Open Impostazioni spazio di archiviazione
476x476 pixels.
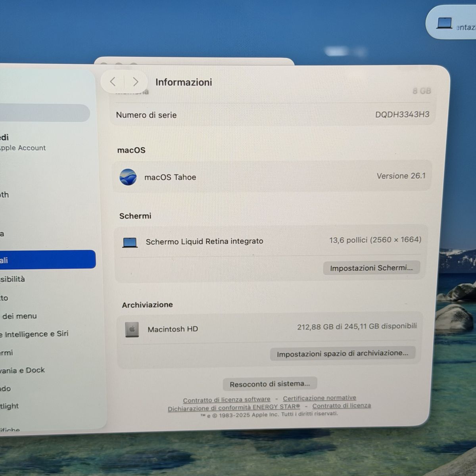tap(342, 353)
